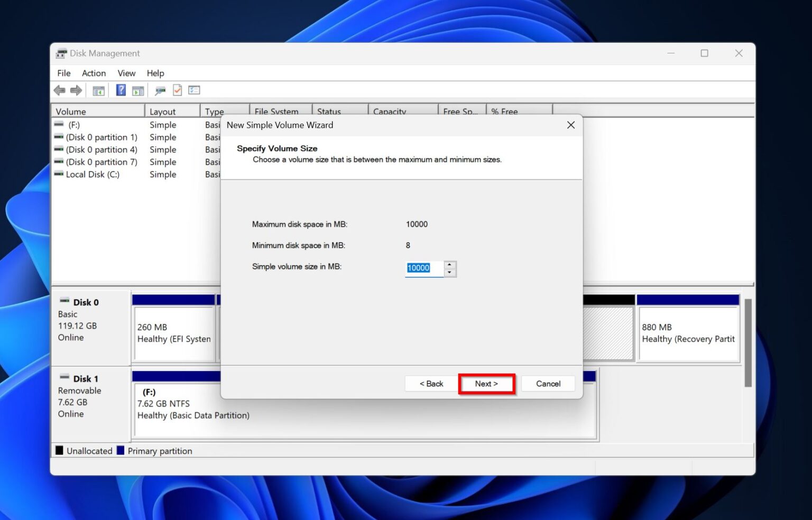Click the Disk Management icon in the title bar

click(61, 53)
